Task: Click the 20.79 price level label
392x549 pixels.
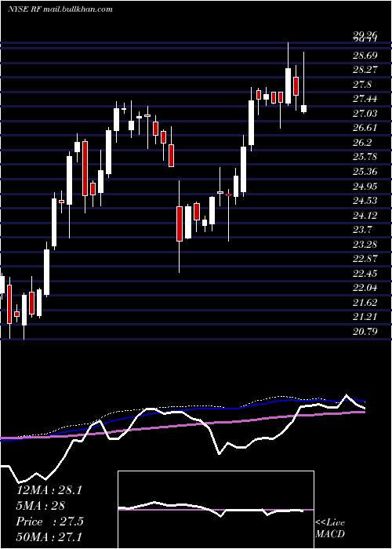Action: (365, 331)
